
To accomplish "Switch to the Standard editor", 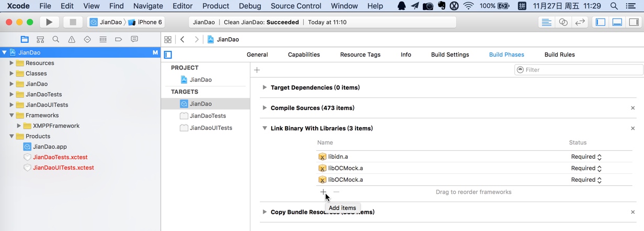I will tap(546, 22).
